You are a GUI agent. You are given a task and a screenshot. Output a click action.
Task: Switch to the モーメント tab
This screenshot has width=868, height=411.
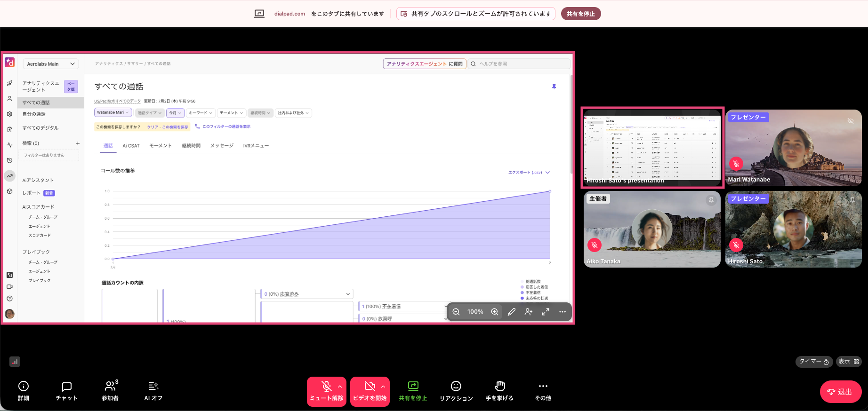(161, 146)
